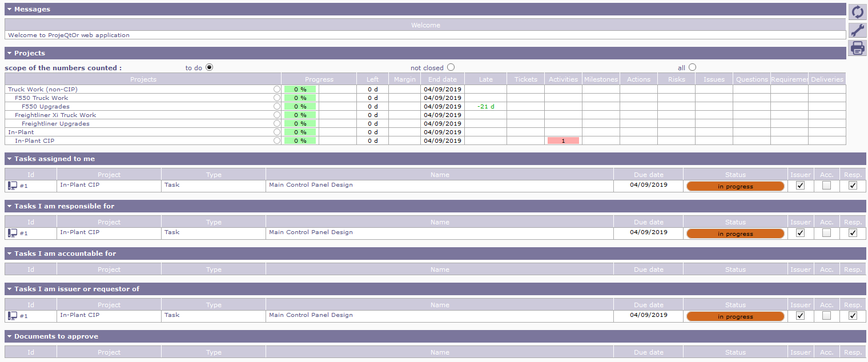Click the refresh icon at top right
This screenshot has height=362, width=868.
tap(857, 12)
